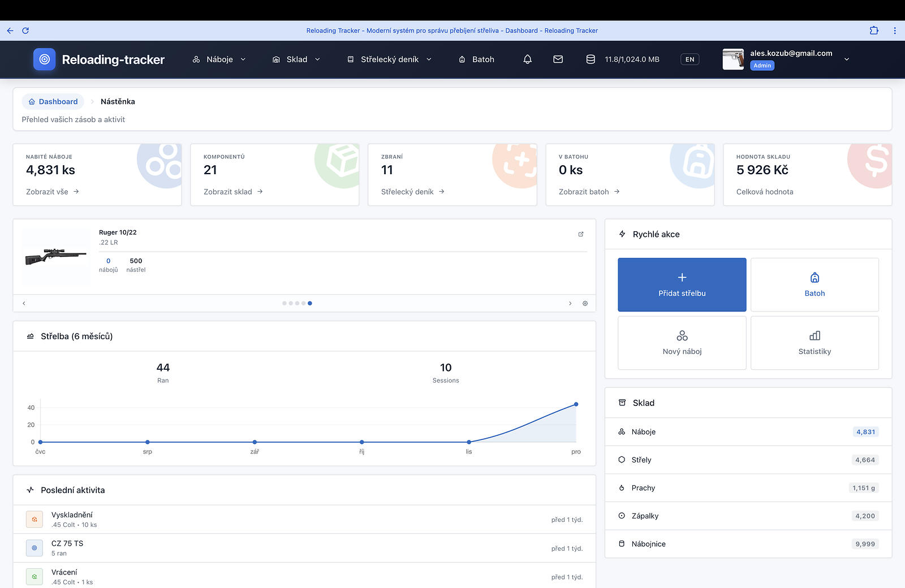Viewport: 905px width, 588px height.
Task: Click the Přidat střelbu button
Action: [682, 284]
